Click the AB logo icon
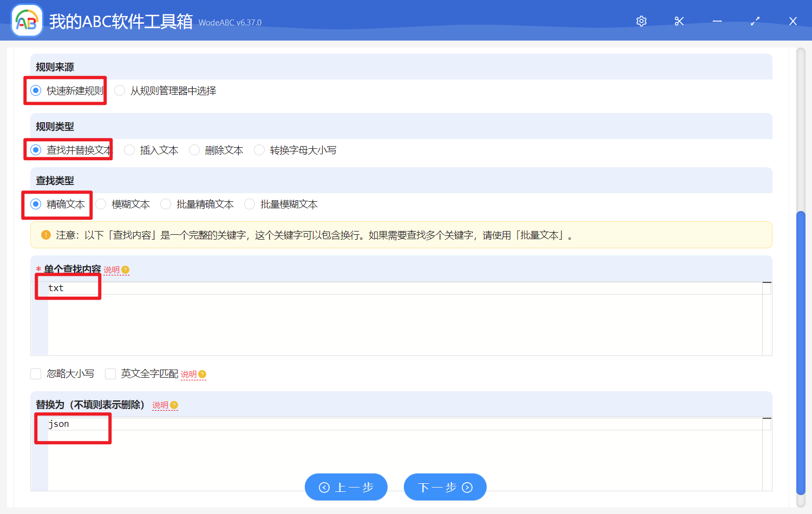 tap(27, 21)
